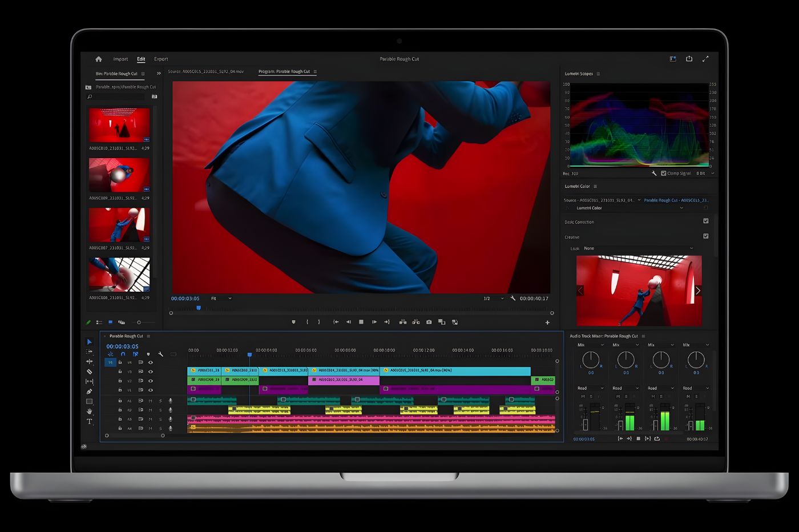The height and width of the screenshot is (532, 799).
Task: Toggle Linked Selection in the Timeline
Action: [135, 354]
